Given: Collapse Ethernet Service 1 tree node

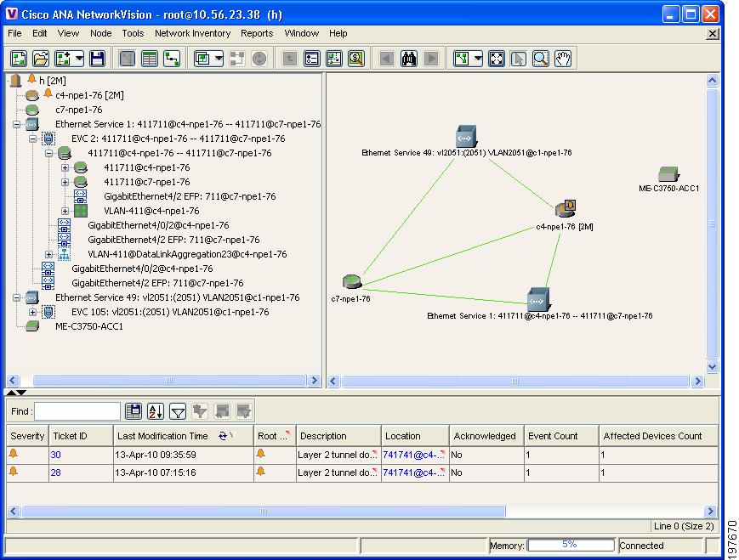Looking at the screenshot, I should tap(16, 124).
